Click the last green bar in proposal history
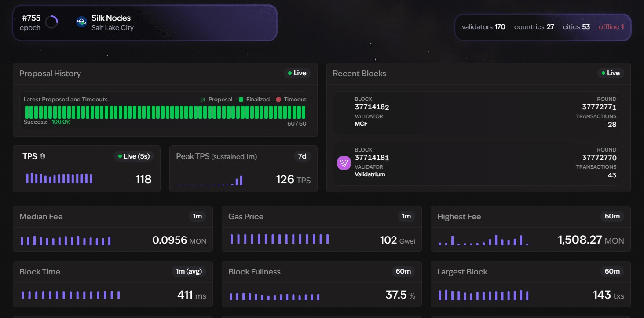 coord(304,112)
